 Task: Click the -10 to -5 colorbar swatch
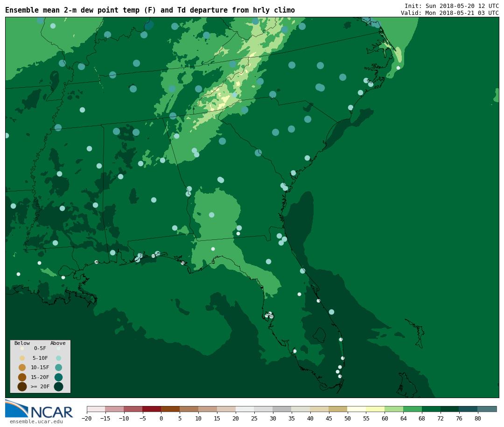[x=133, y=409]
